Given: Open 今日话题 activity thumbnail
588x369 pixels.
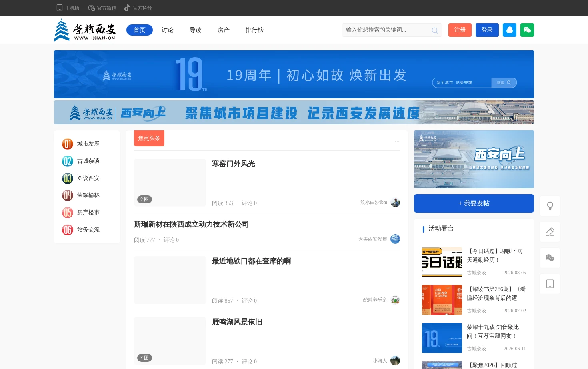Looking at the screenshot, I should click(442, 262).
